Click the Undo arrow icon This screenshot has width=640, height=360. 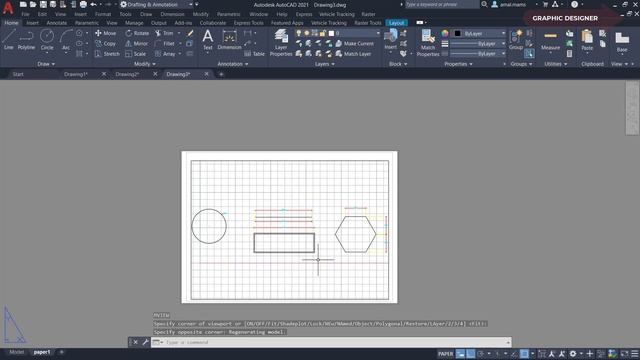pyautogui.click(x=93, y=4)
